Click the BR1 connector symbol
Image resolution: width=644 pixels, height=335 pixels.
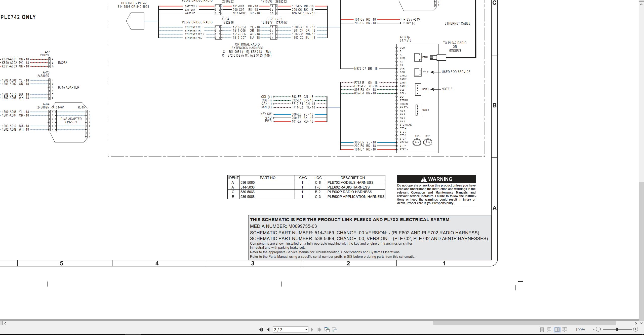417,142
